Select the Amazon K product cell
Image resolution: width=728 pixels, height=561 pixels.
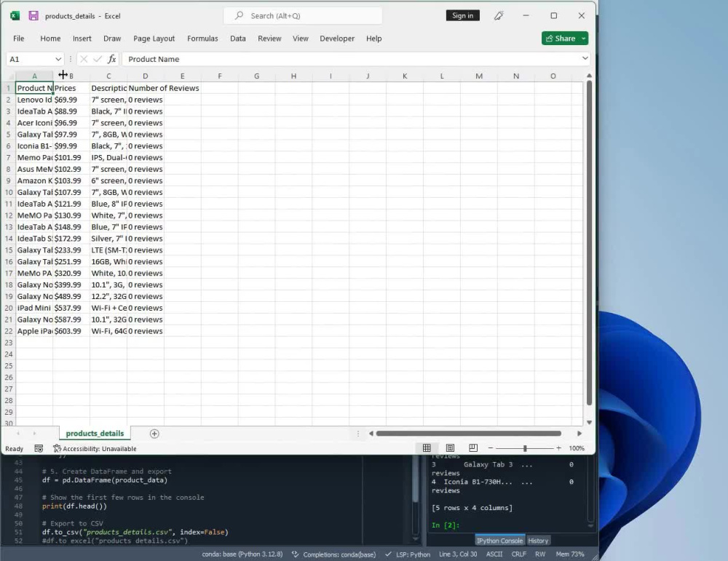click(34, 180)
